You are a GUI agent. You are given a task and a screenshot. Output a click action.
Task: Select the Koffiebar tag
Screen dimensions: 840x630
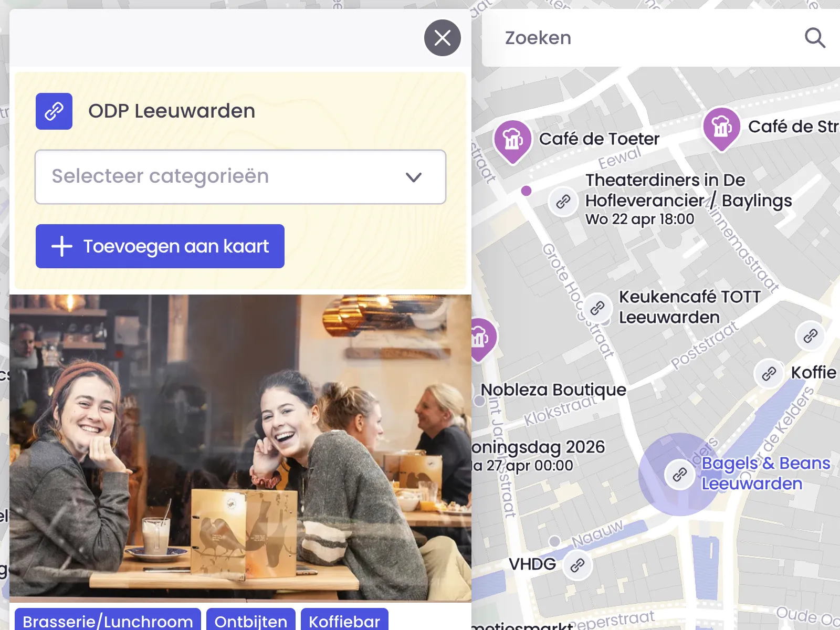tap(344, 621)
